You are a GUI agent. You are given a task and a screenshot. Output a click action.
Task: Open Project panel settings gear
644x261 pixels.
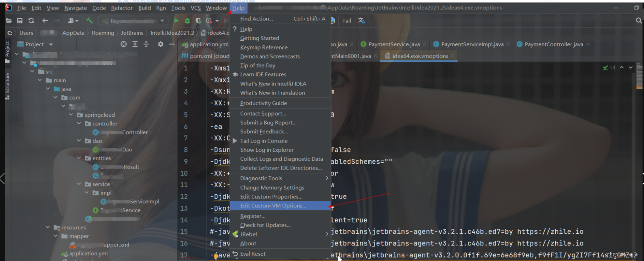pos(161,44)
